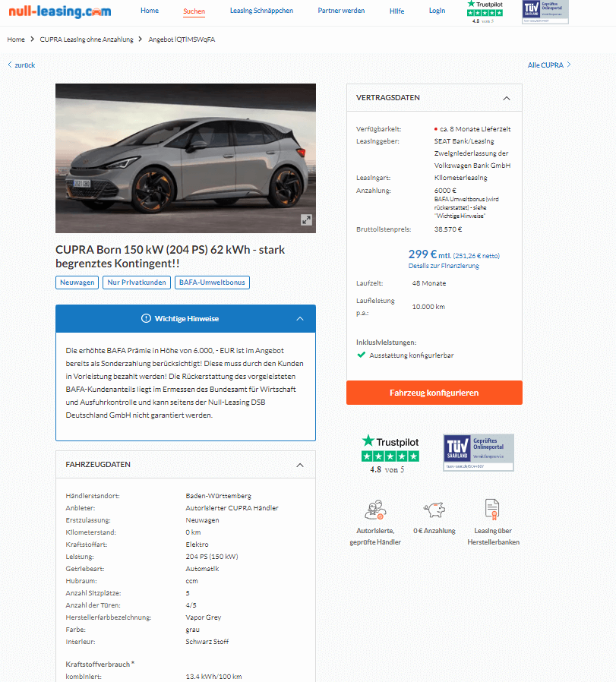Image resolution: width=616 pixels, height=682 pixels.
Task: Click the Leasing über Herstellerbanken document icon
Action: pos(492,510)
